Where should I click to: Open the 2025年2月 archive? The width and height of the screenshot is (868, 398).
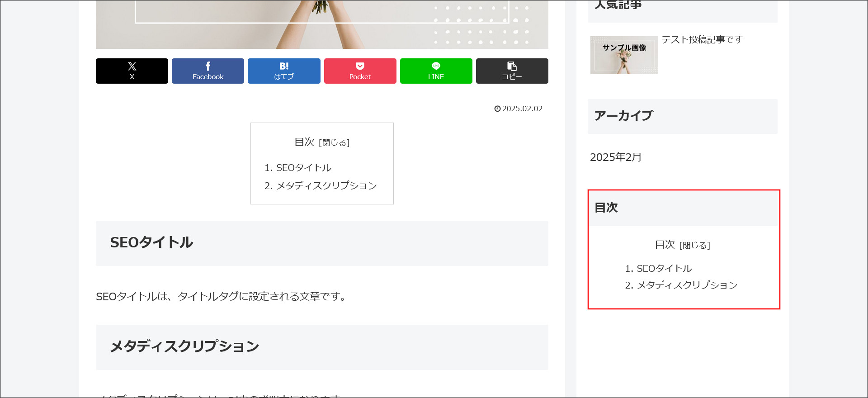[616, 157]
